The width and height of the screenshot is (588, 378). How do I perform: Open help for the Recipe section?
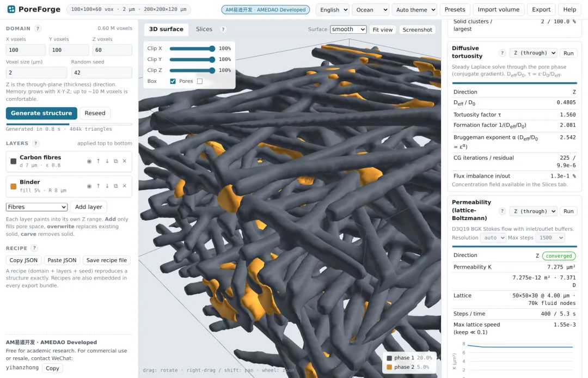[34, 248]
